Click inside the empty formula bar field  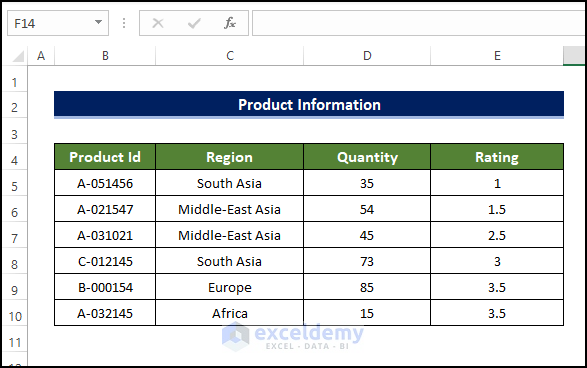coord(419,23)
